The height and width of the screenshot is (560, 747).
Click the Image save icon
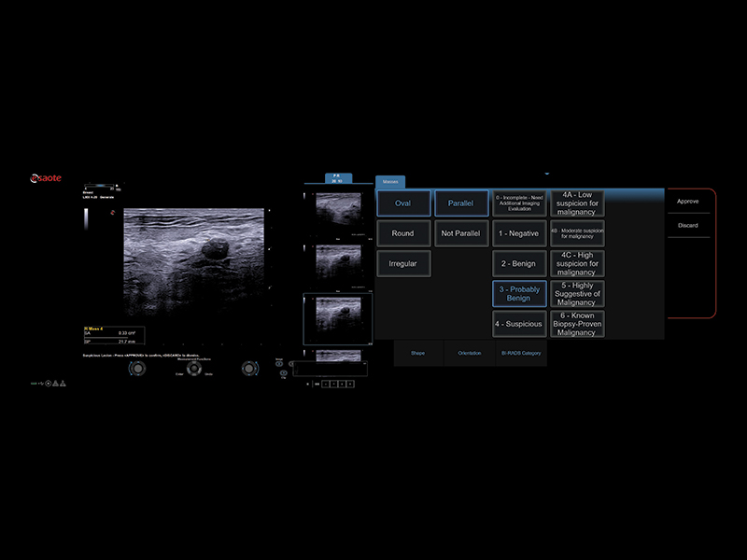pos(279,363)
